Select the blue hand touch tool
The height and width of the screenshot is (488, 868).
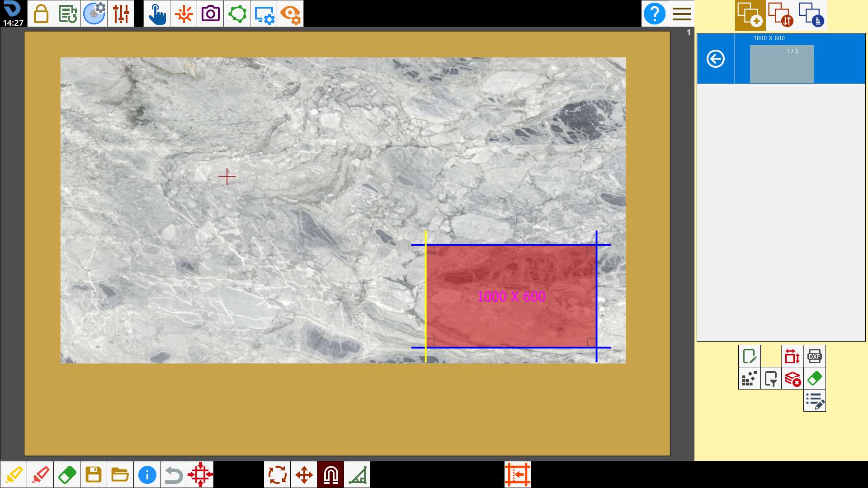157,14
